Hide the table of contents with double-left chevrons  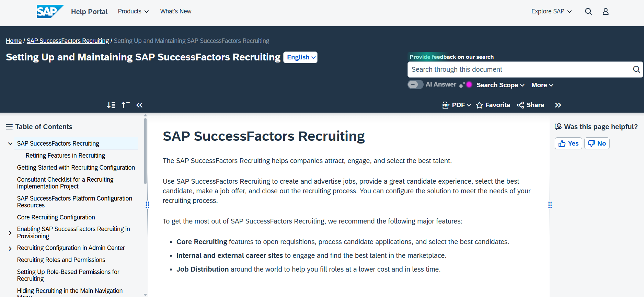pos(139,105)
